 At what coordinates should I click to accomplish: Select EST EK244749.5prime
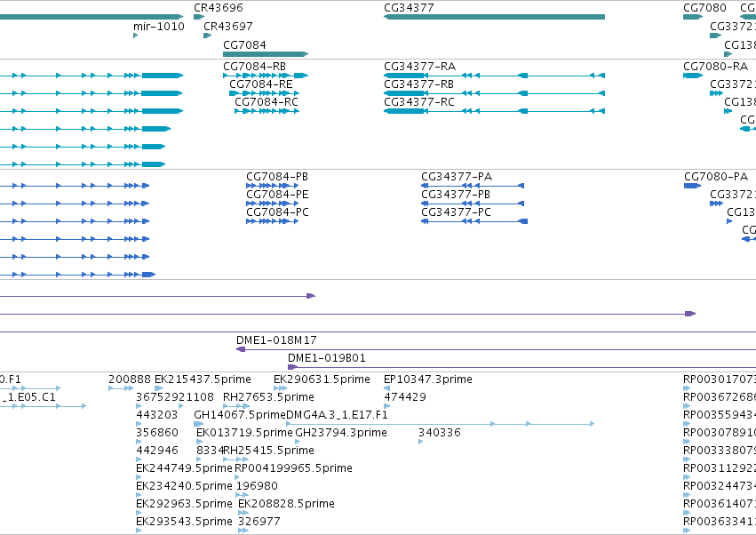[184, 468]
